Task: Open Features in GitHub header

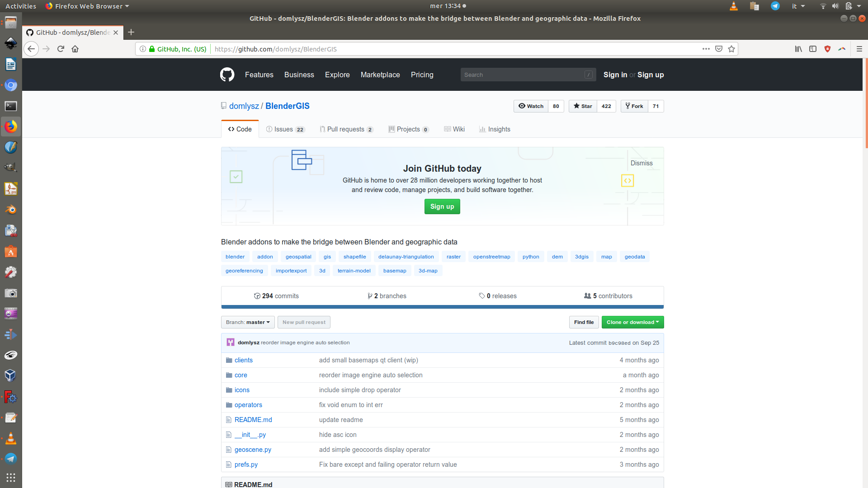Action: (x=259, y=75)
